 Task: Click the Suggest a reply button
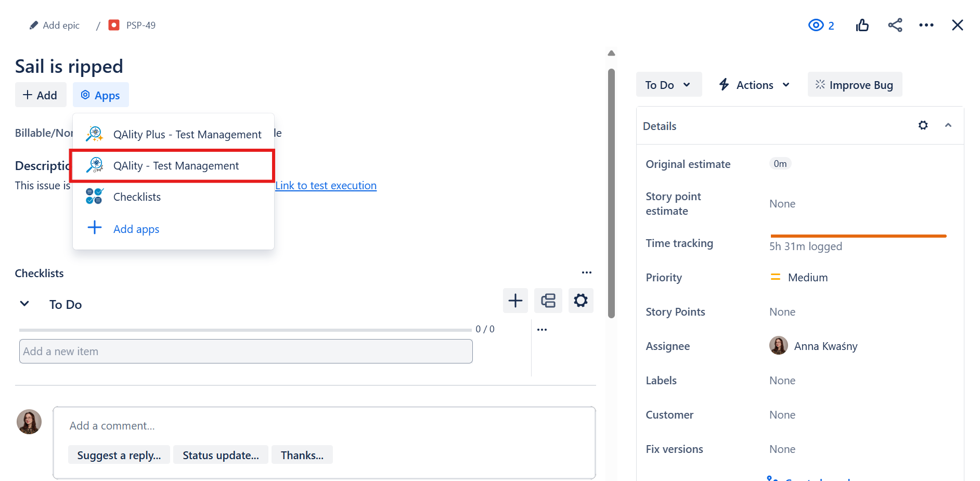coord(119,455)
